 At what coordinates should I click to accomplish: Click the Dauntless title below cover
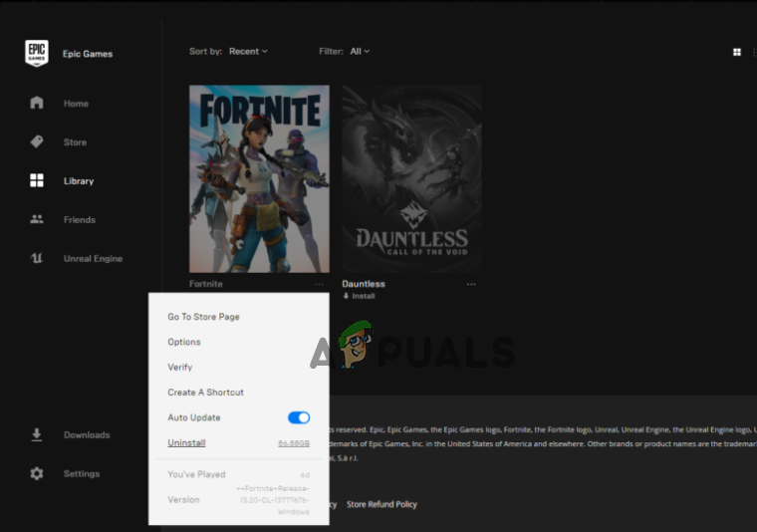pos(364,284)
